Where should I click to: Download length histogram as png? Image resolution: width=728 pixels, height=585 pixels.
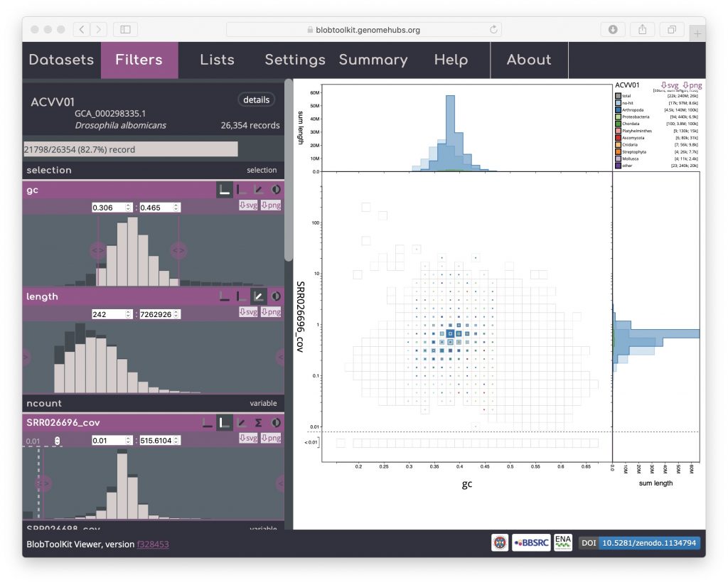click(x=271, y=313)
